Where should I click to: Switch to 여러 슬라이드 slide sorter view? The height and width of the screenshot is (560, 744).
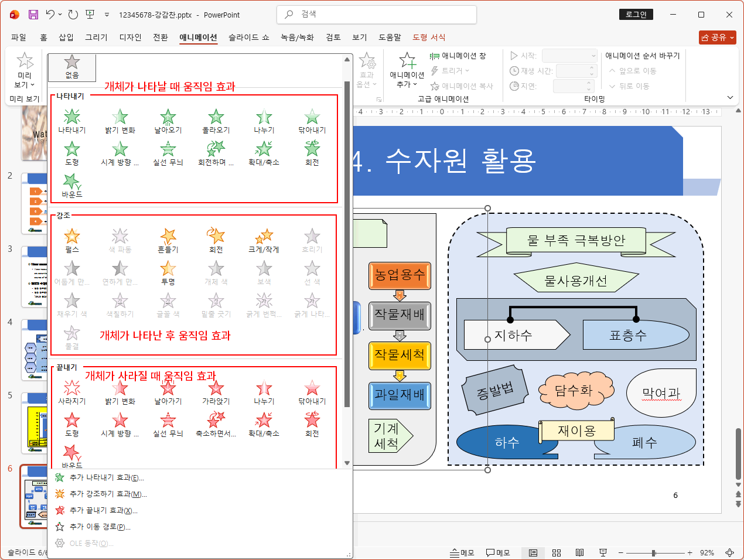(x=557, y=552)
